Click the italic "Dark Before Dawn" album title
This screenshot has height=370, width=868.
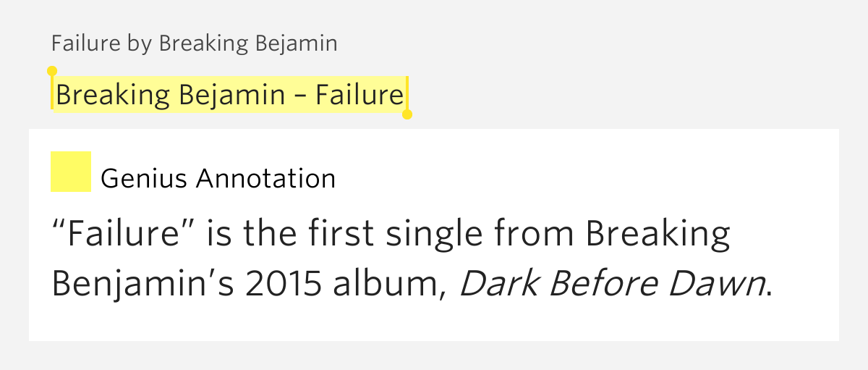[x=612, y=285]
